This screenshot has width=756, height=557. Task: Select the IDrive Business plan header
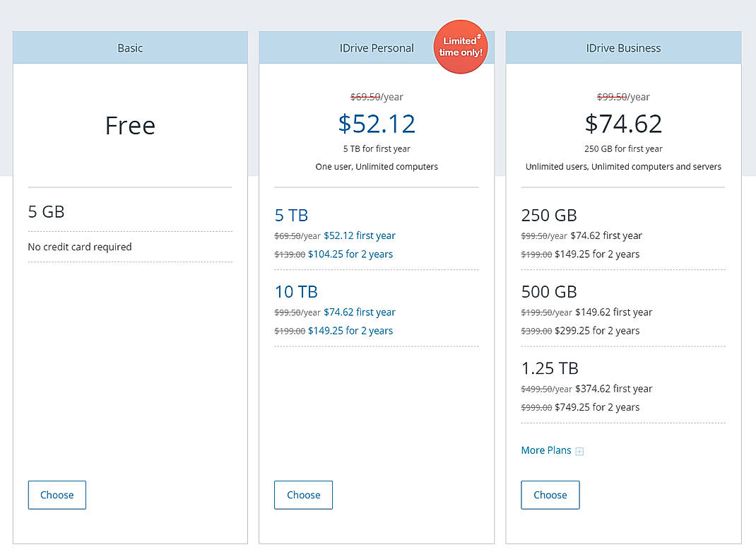coord(623,48)
